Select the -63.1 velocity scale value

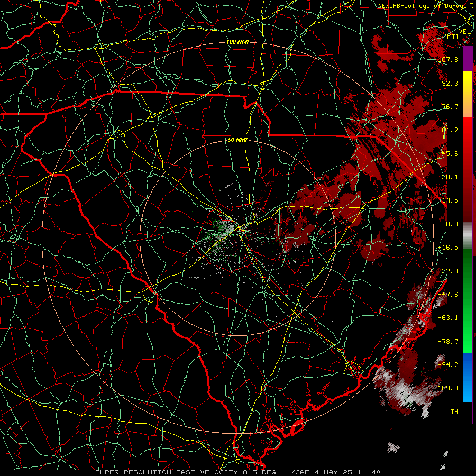pyautogui.click(x=448, y=318)
